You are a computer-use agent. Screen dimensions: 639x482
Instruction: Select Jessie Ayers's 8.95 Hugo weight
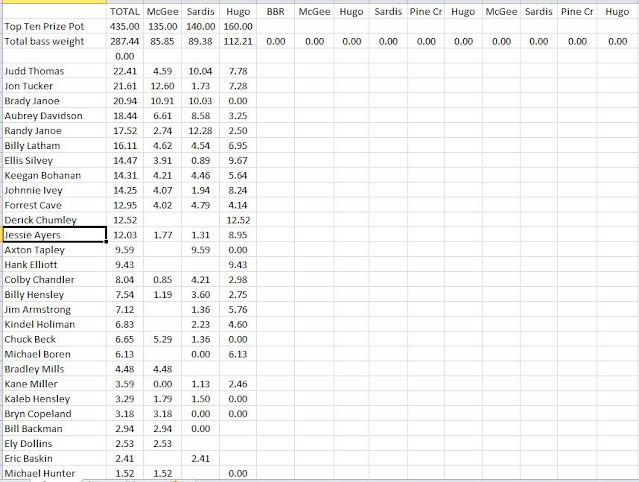(x=238, y=235)
